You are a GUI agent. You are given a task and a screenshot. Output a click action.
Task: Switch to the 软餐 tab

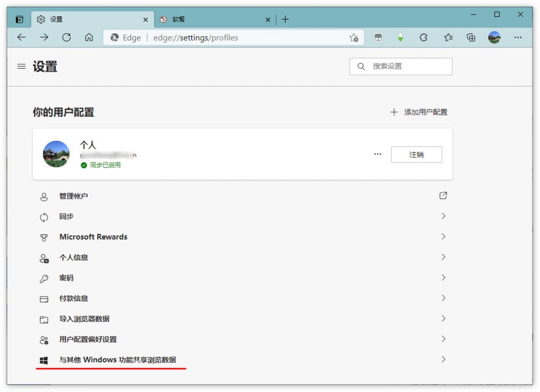[211, 20]
